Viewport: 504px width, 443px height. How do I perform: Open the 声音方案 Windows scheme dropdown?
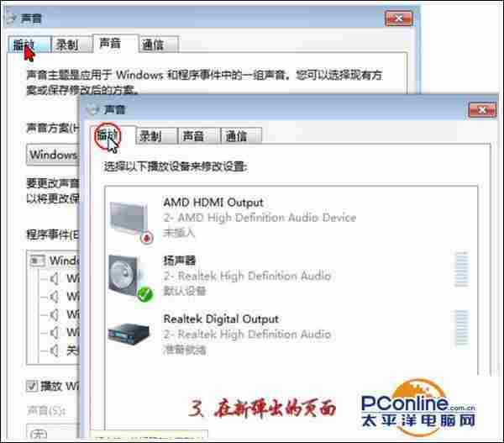(52, 155)
